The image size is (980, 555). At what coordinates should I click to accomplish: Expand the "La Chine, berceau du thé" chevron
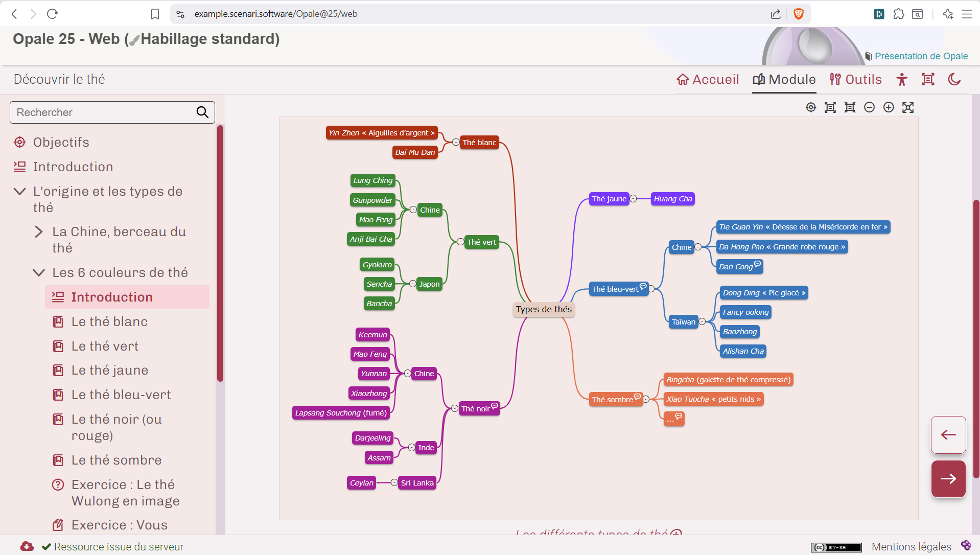[39, 232]
